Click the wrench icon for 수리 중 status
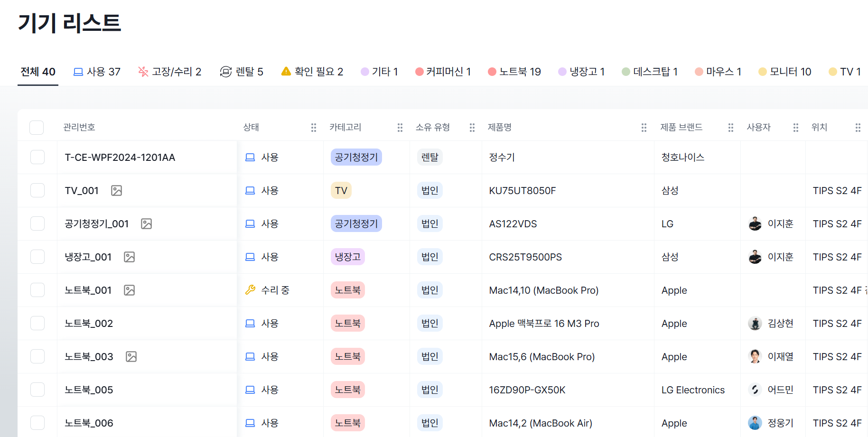This screenshot has height=437, width=868. point(250,290)
